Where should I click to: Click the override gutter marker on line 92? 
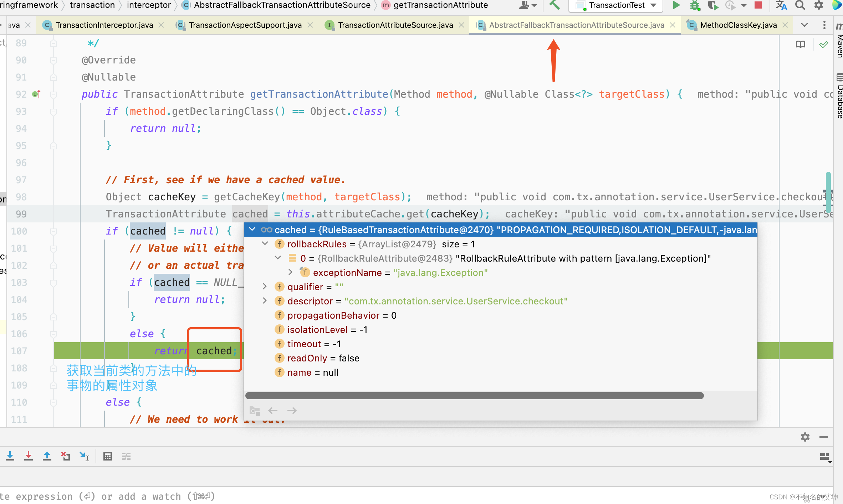pos(36,94)
